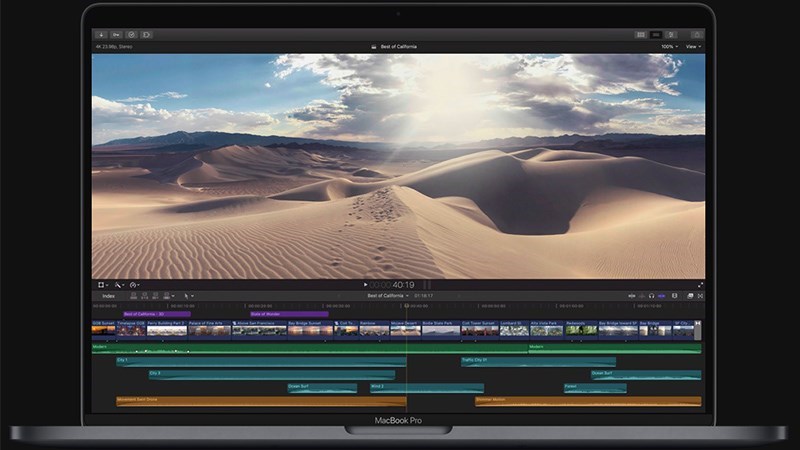Image resolution: width=800 pixels, height=450 pixels.
Task: Select the City 1 audio clip
Action: coord(261,362)
